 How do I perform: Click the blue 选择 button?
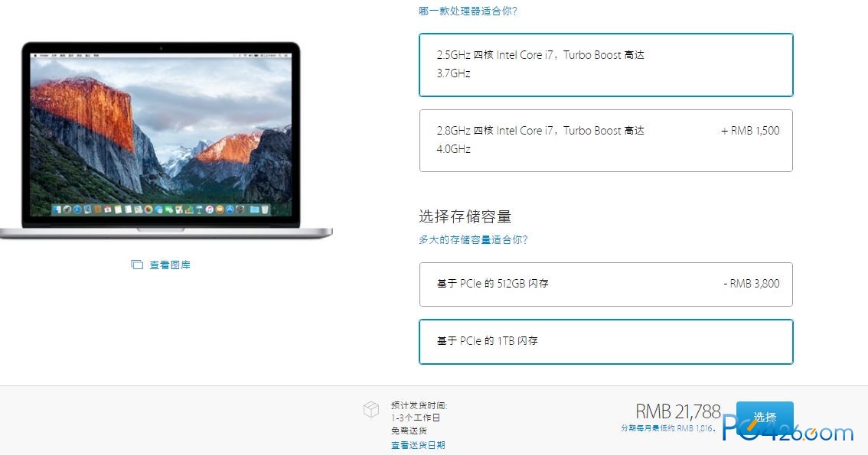[765, 418]
